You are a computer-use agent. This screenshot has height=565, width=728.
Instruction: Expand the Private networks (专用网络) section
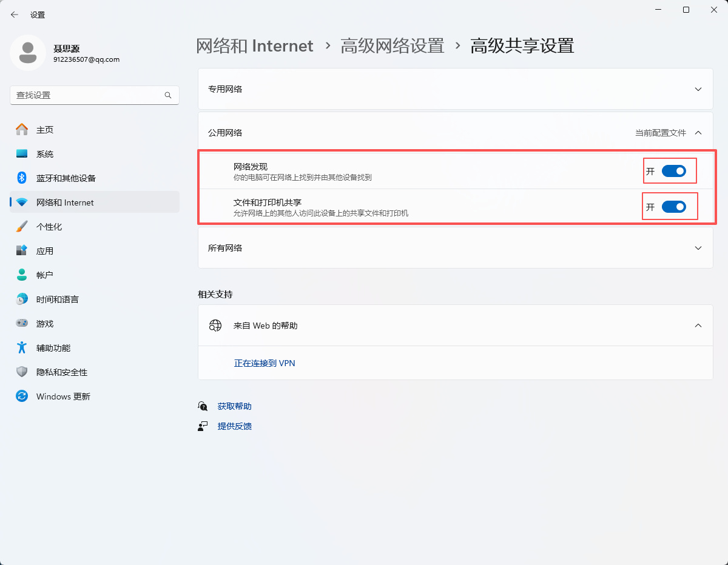pyautogui.click(x=698, y=89)
